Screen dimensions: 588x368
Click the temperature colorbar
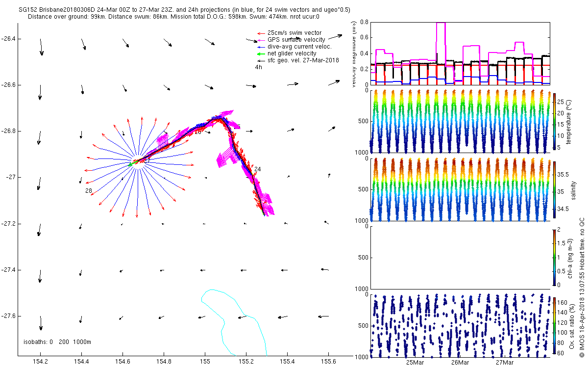click(554, 121)
